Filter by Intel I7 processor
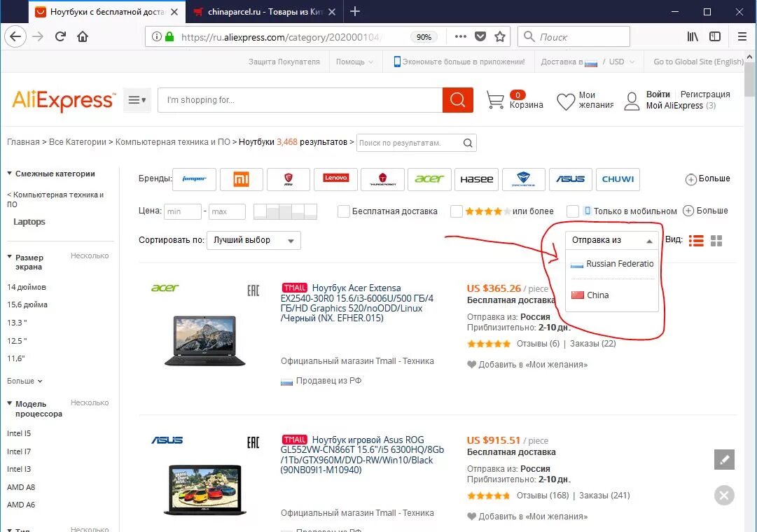The height and width of the screenshot is (532, 757). pos(19,451)
